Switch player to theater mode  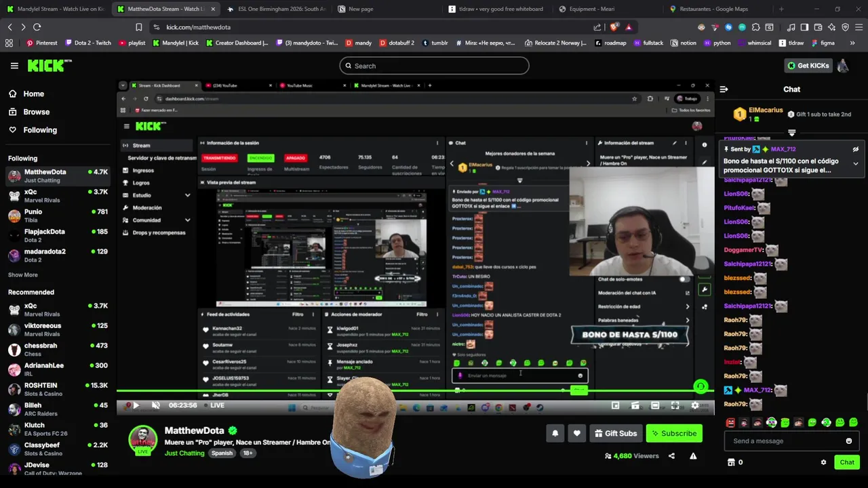click(655, 405)
